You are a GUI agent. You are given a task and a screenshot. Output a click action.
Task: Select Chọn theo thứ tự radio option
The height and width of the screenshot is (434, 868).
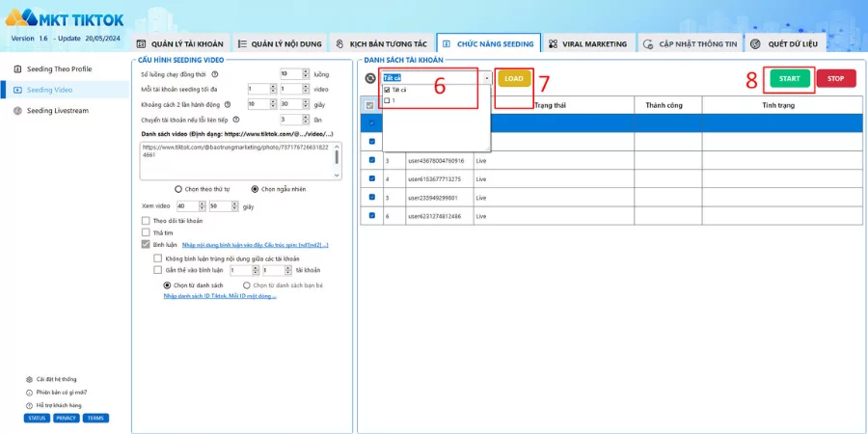[178, 189]
